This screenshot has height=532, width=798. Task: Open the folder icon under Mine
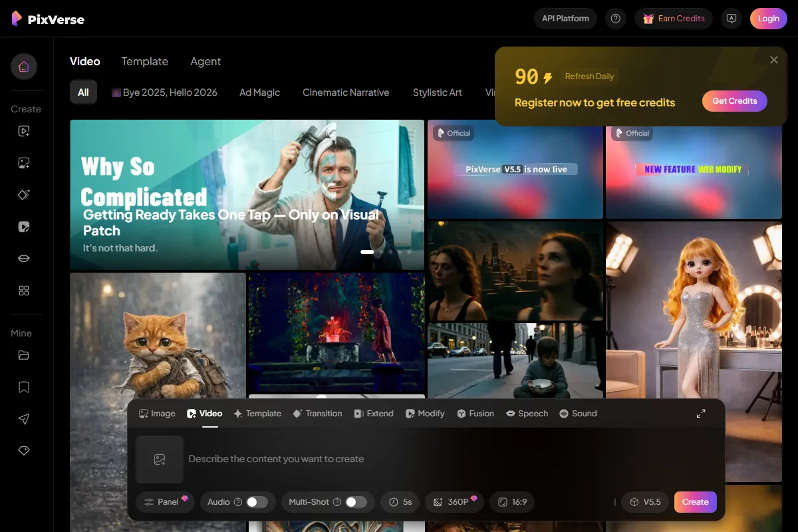click(x=24, y=355)
